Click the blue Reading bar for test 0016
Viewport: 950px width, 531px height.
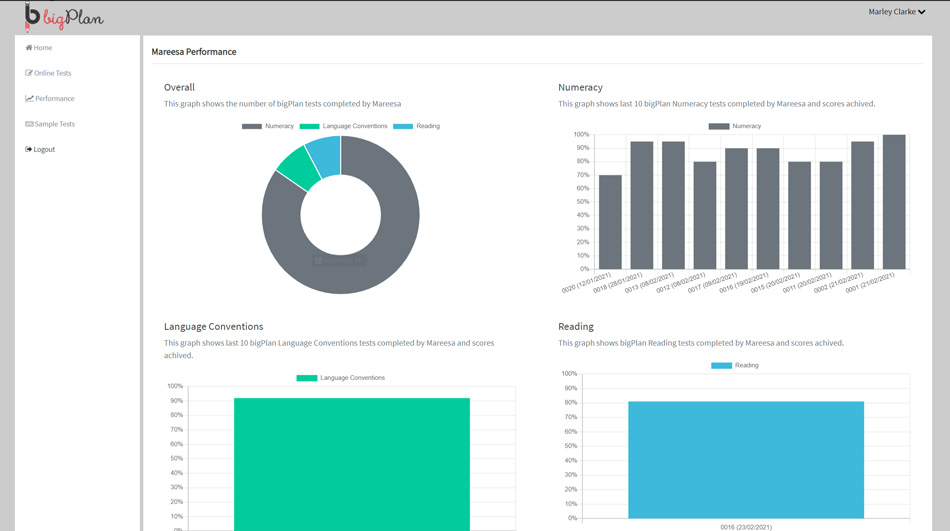coord(746,459)
